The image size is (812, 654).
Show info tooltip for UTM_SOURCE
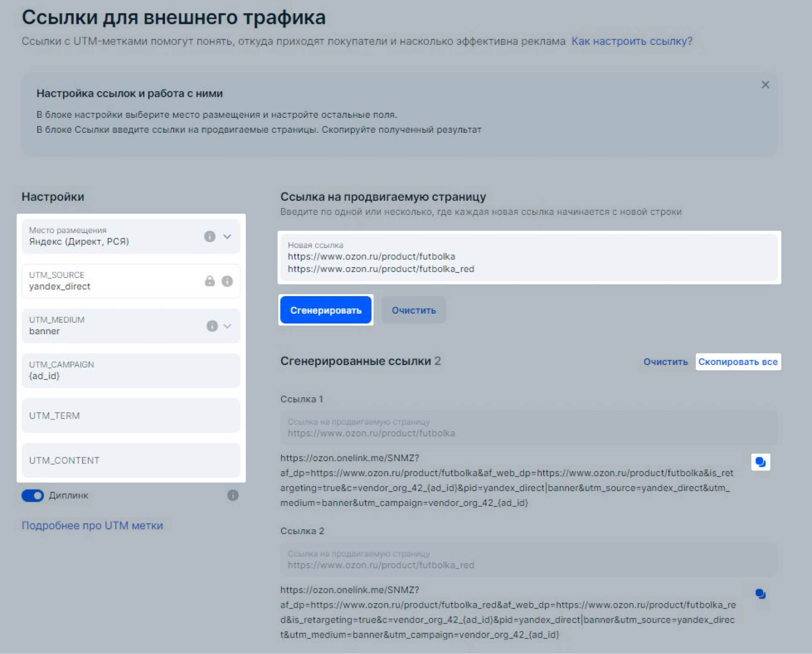[x=227, y=281]
